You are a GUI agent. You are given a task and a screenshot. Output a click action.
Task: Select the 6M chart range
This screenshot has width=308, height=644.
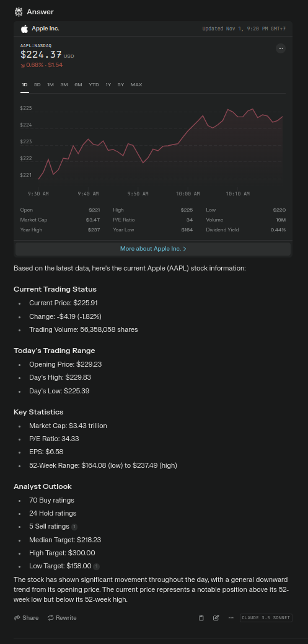pos(78,84)
